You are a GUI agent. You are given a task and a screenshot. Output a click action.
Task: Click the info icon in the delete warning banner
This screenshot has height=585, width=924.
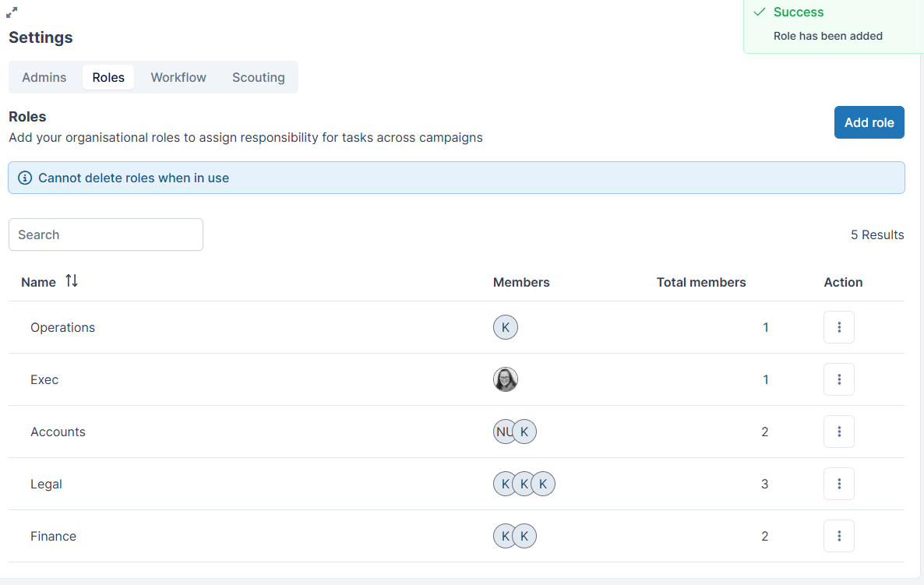[25, 178]
